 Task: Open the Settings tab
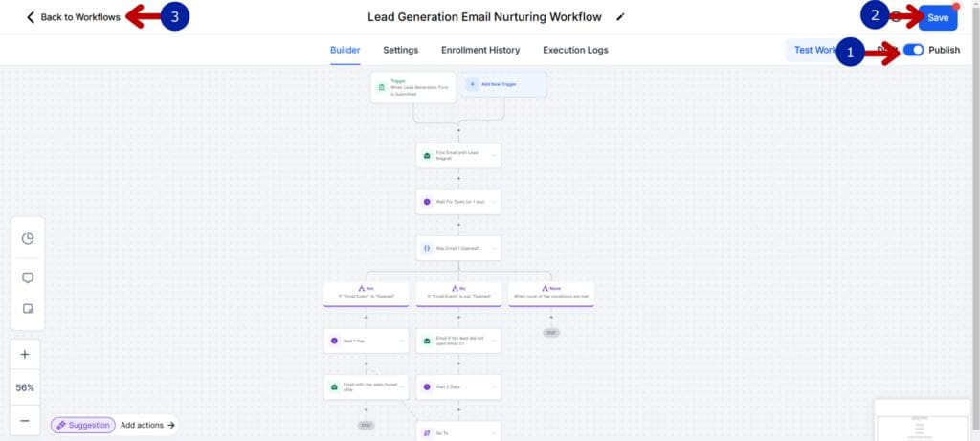click(x=401, y=50)
